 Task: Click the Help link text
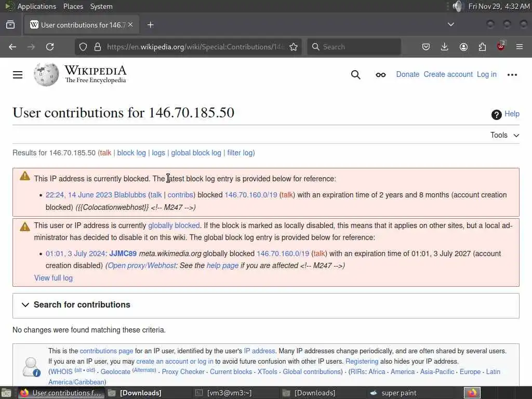click(x=512, y=114)
